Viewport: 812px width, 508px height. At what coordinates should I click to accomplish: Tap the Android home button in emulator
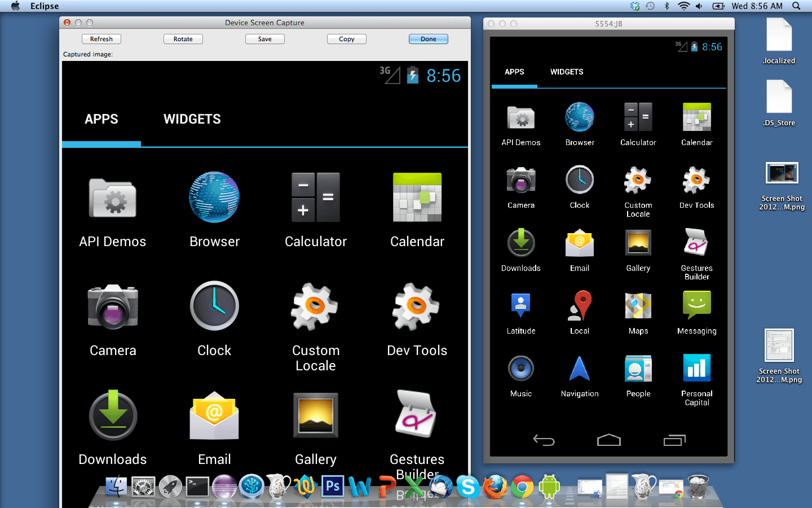pyautogui.click(x=609, y=440)
